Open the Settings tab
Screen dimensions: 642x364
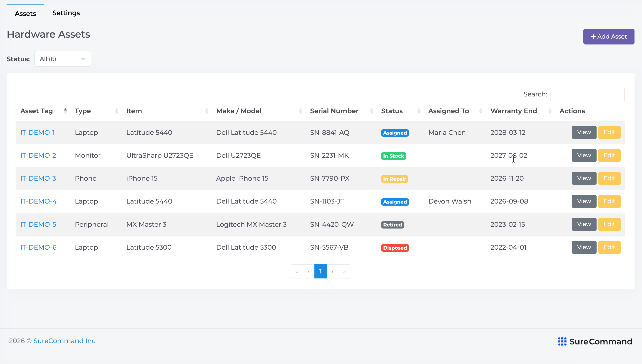66,13
